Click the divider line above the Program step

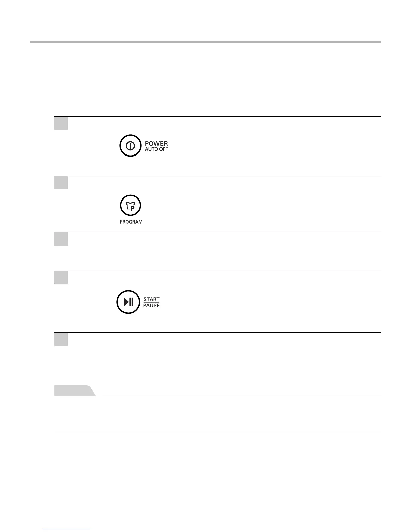click(x=218, y=176)
